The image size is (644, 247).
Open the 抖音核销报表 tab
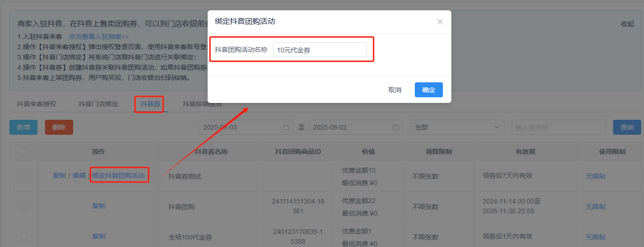[x=202, y=104]
